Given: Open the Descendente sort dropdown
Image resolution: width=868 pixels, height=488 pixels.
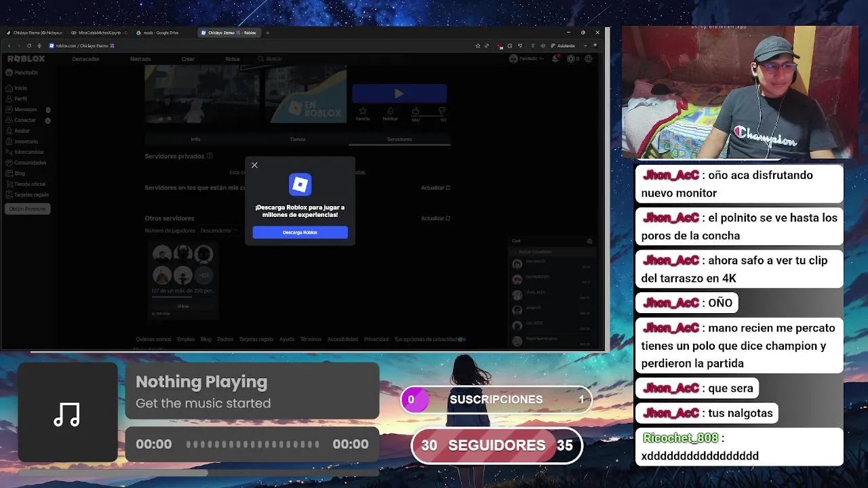Looking at the screenshot, I should (x=219, y=230).
